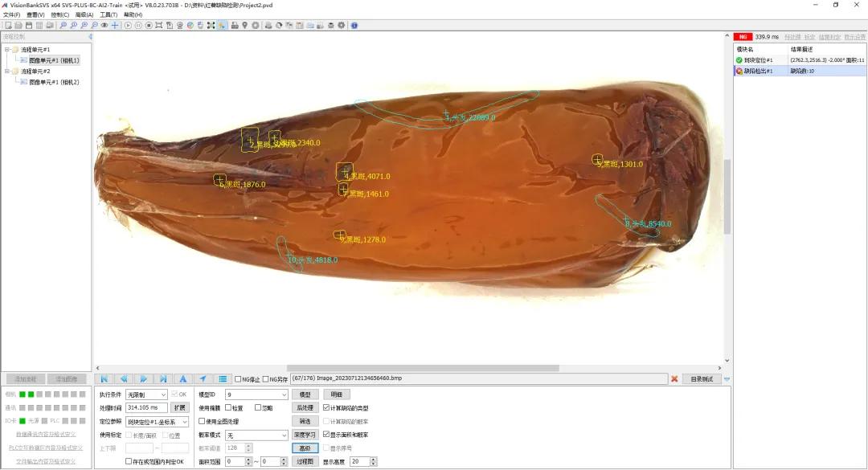
Task: Toggle the 使用全图处理 checkbox
Action: [x=202, y=421]
